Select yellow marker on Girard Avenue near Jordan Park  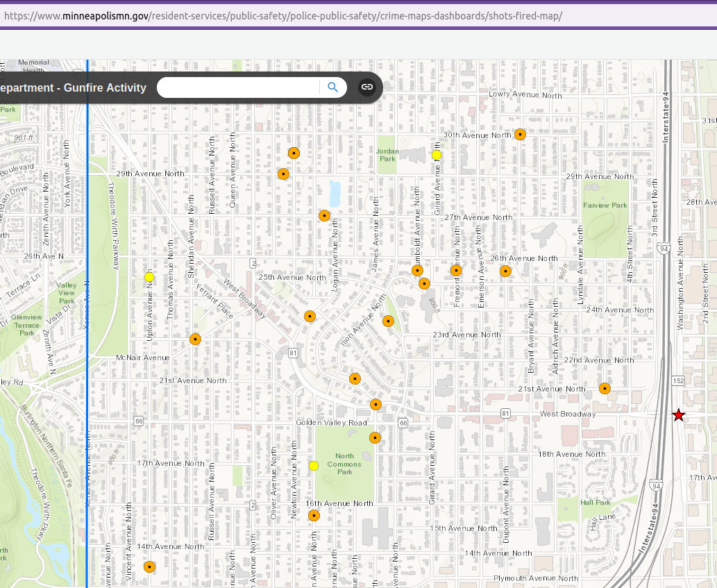tap(437, 155)
